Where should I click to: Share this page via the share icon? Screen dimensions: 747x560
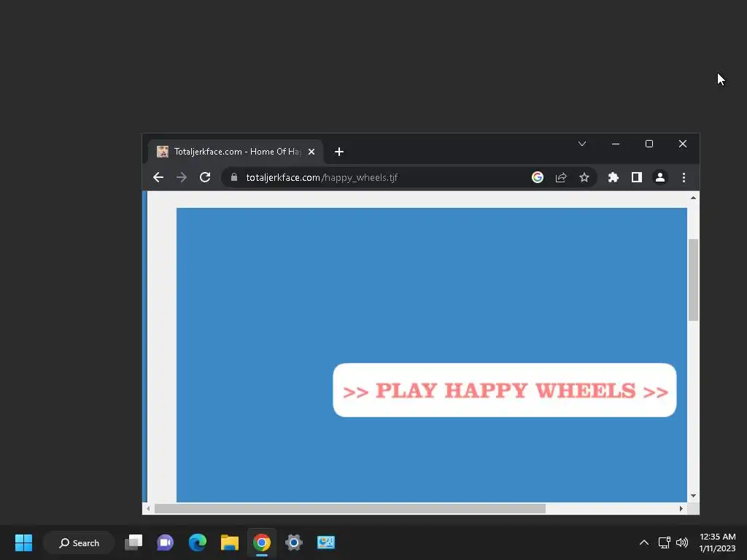point(561,178)
